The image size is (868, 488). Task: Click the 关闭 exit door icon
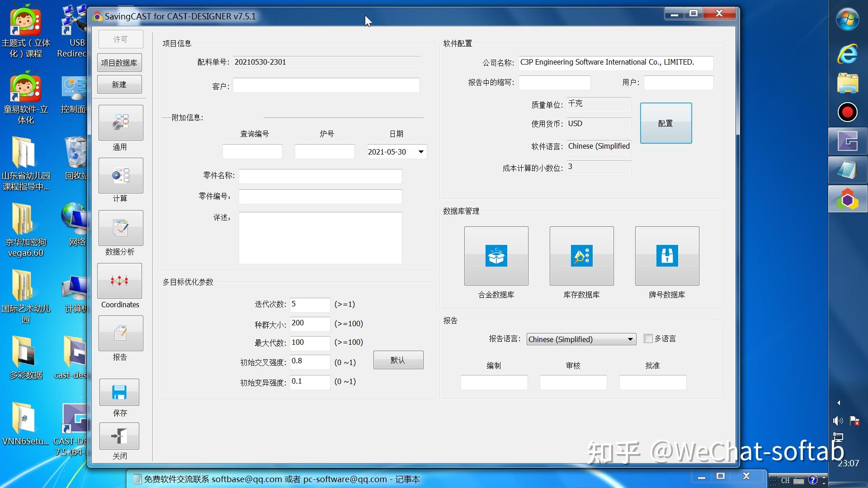click(x=119, y=436)
